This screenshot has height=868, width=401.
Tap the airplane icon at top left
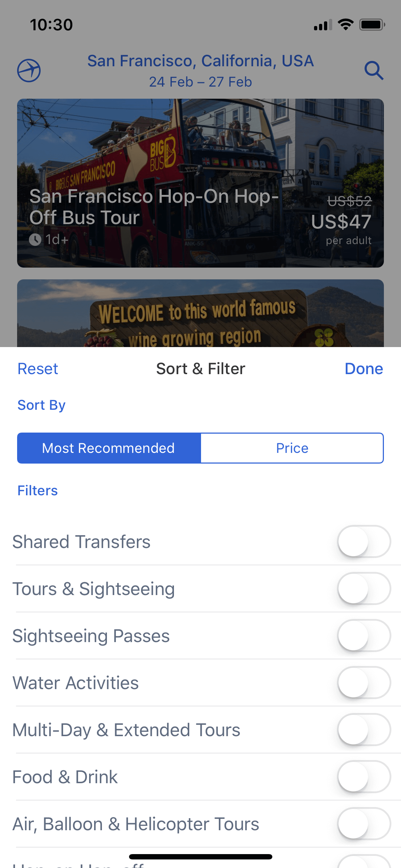[29, 70]
